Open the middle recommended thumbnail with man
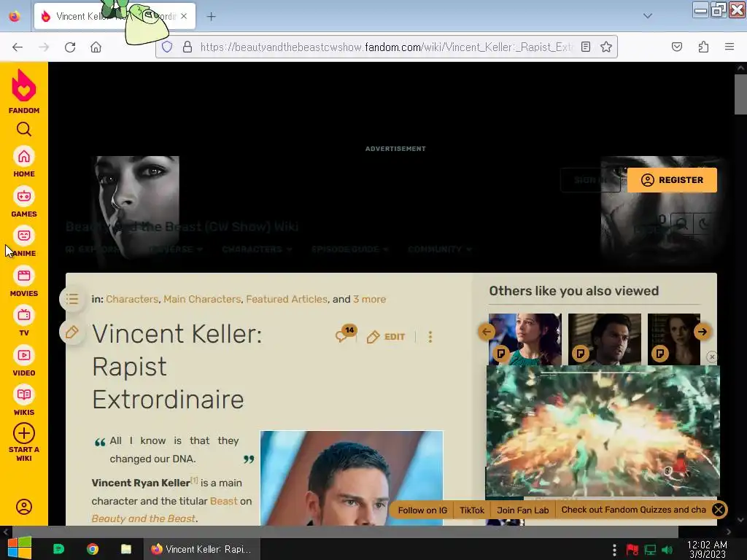The image size is (747, 560). (x=605, y=339)
